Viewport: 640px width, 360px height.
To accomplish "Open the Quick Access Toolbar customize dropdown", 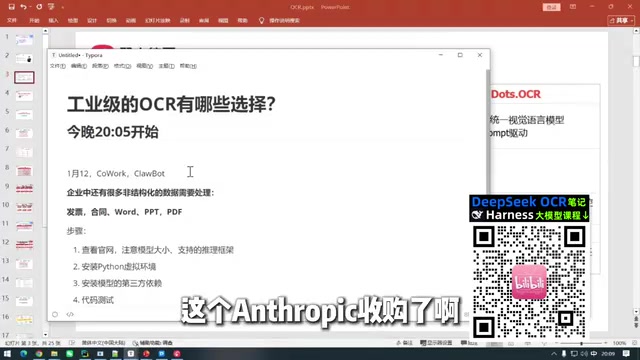I will (x=62, y=7).
